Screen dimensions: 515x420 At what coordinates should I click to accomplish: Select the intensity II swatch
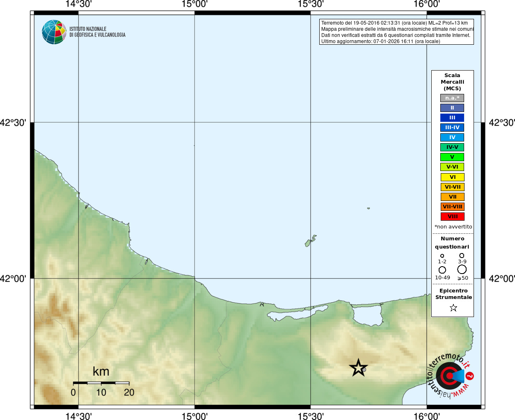pyautogui.click(x=452, y=108)
